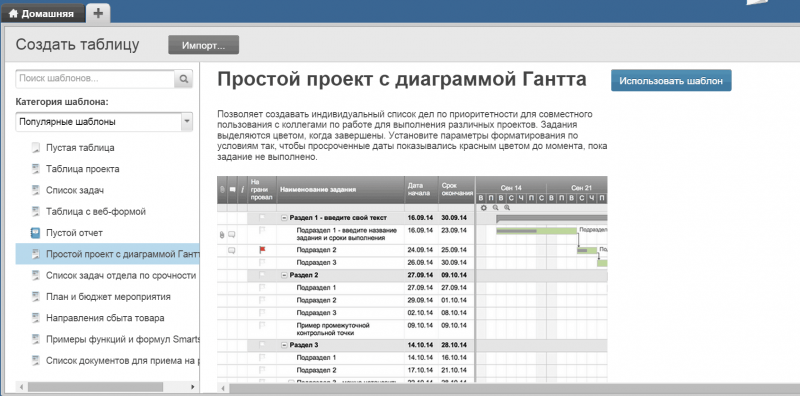Image resolution: width=800 pixels, height=396 pixels.
Task: Click the Пустая таблица sheet icon
Action: (x=35, y=148)
